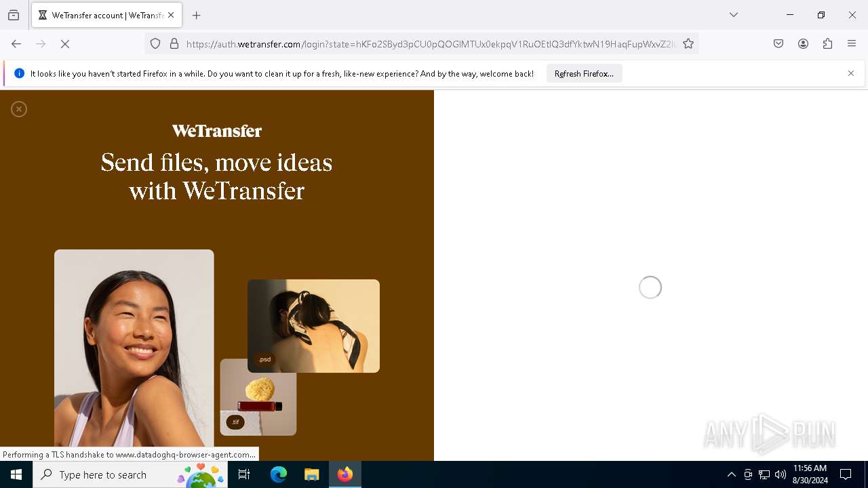Click the Refresh Firefox button
868x488 pixels.
pos(584,74)
